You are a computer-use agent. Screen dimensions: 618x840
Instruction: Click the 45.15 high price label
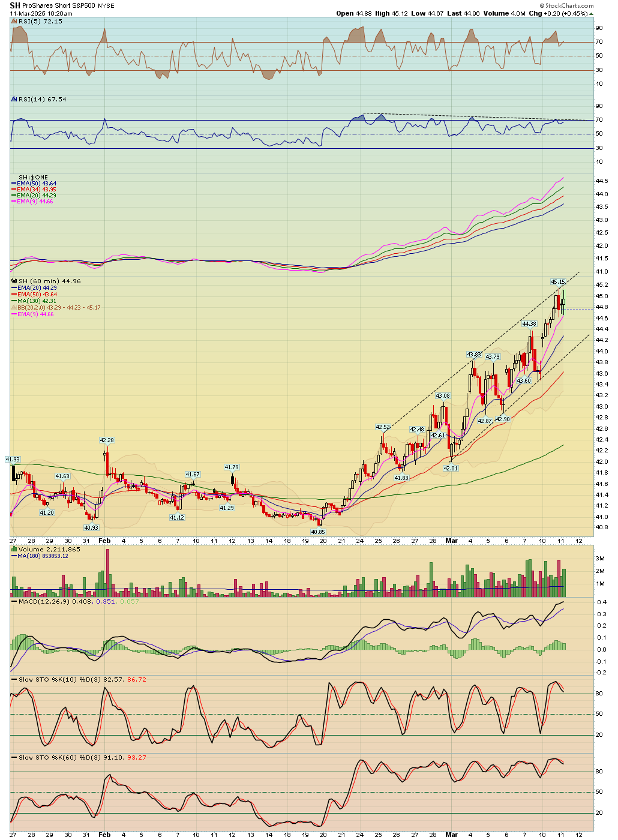[558, 282]
